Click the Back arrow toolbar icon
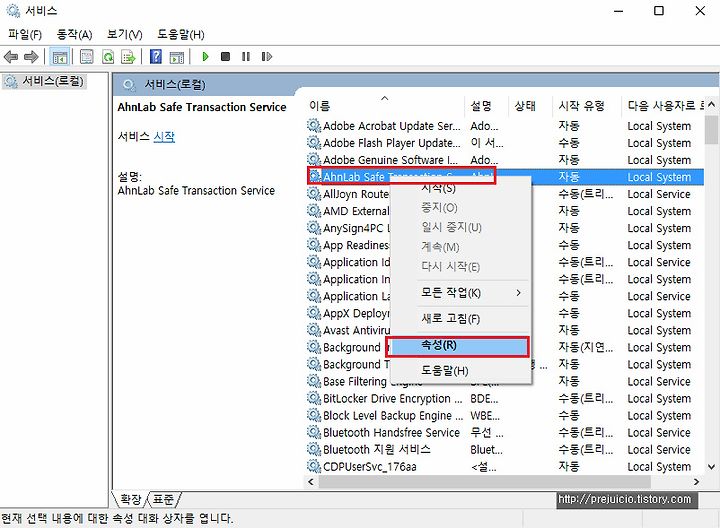The width and height of the screenshot is (720, 528). point(11,57)
